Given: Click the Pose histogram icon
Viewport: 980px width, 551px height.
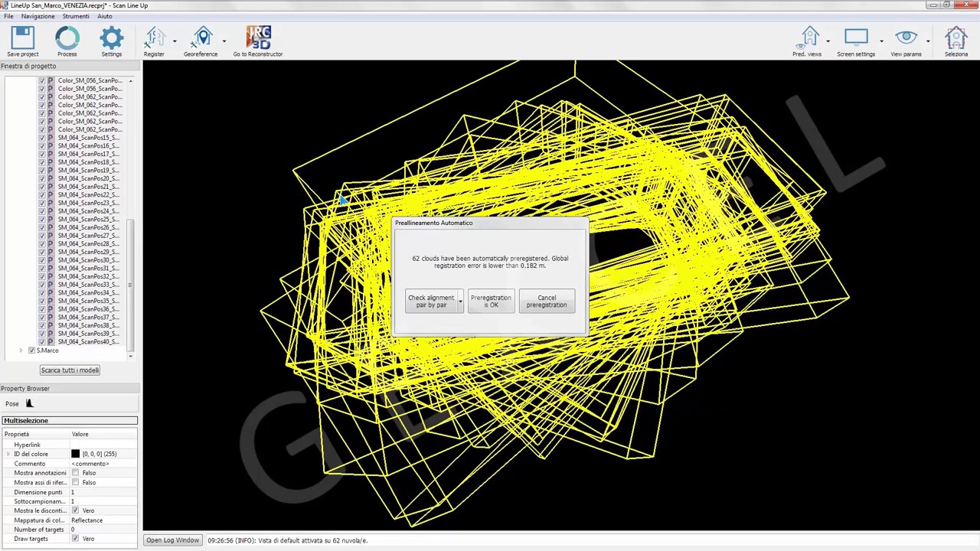Looking at the screenshot, I should click(x=29, y=403).
